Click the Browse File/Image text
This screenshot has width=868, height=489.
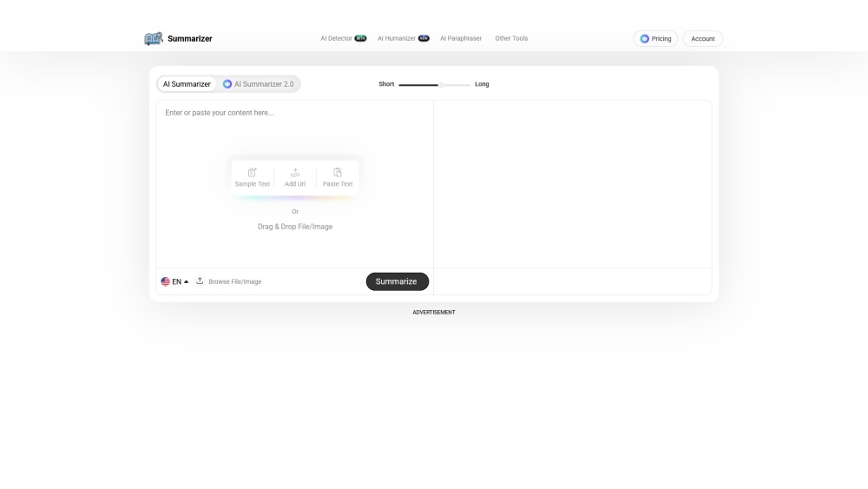tap(234, 281)
